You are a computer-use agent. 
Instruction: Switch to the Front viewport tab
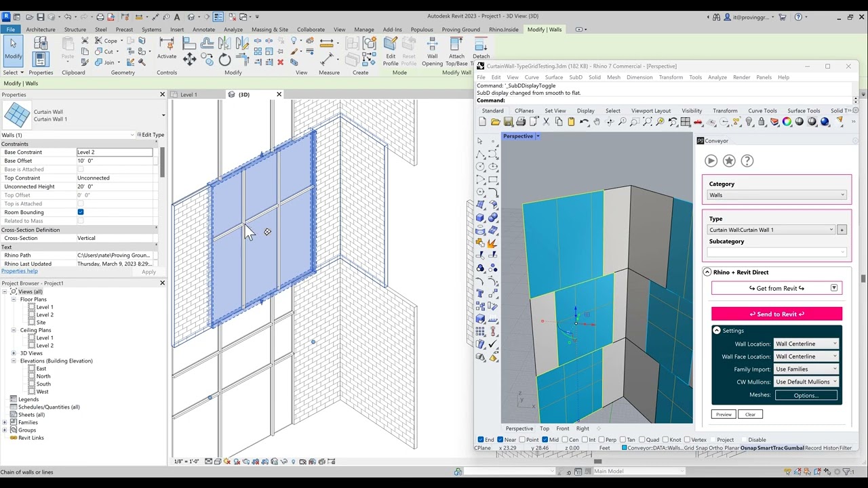[563, 428]
